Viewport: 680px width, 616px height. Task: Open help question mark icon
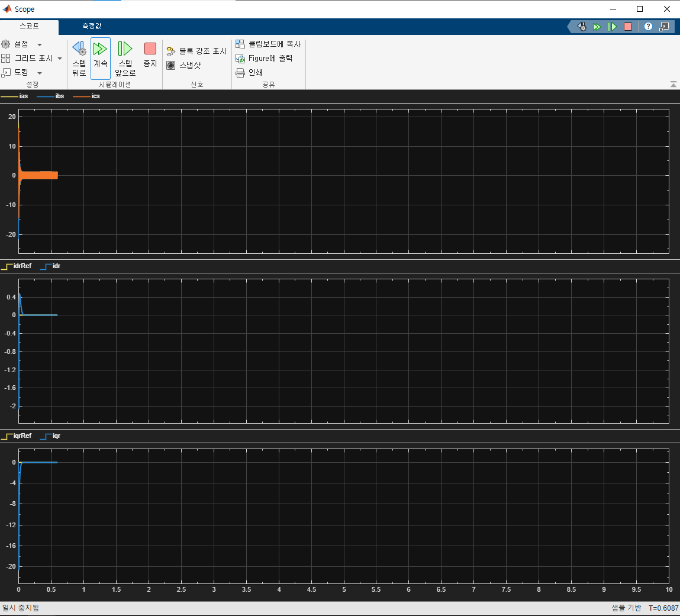click(x=648, y=27)
